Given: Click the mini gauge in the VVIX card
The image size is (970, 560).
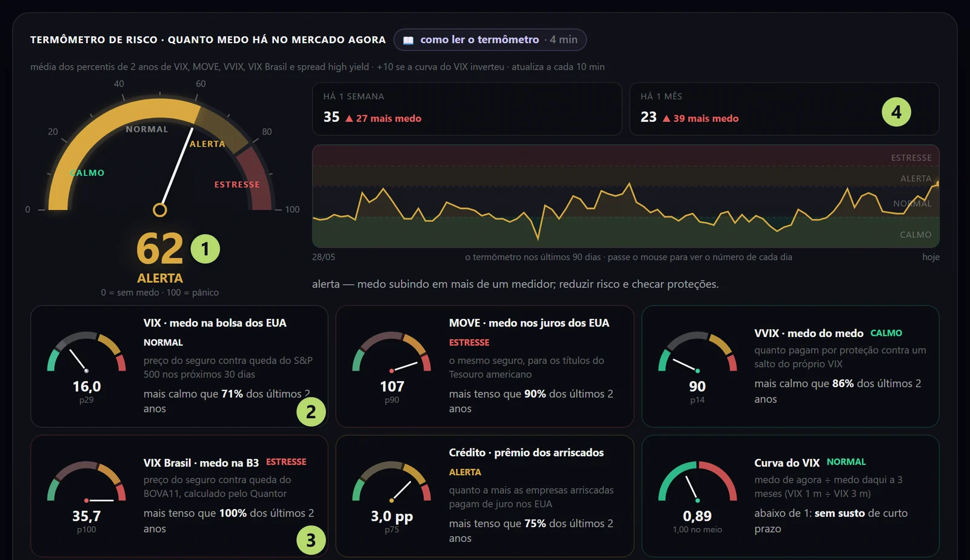Looking at the screenshot, I should pos(698,352).
